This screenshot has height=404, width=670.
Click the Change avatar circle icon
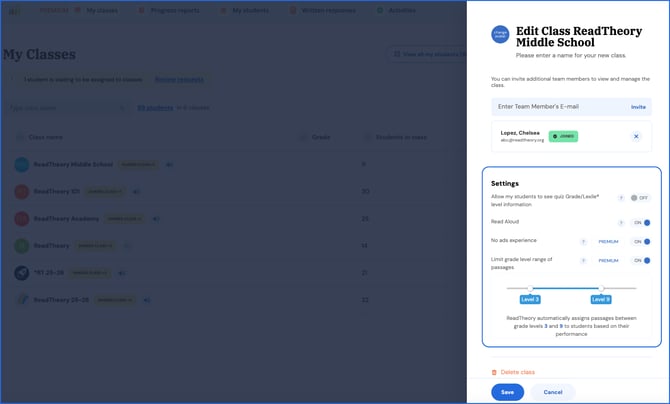(500, 35)
